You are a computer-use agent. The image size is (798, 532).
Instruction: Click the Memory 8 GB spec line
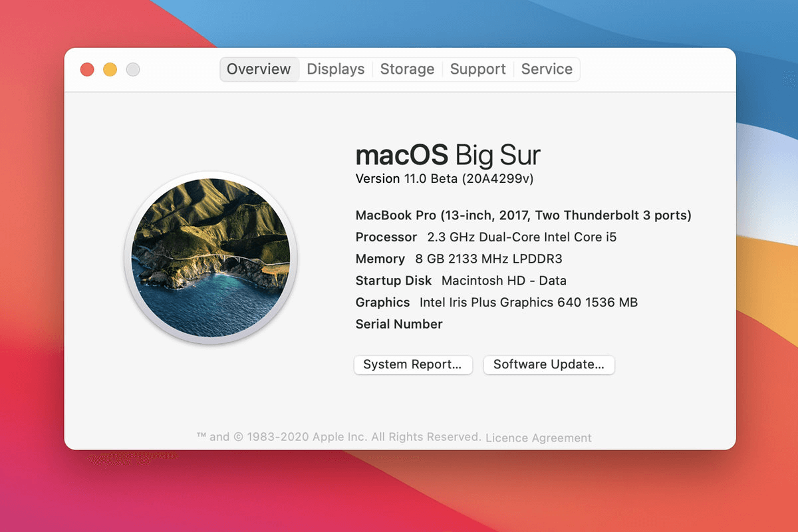tap(458, 259)
